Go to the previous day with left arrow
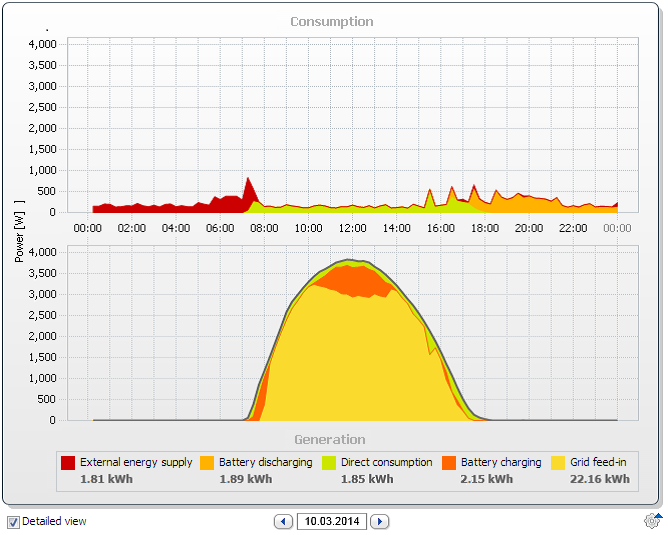The height and width of the screenshot is (535, 668). [284, 521]
